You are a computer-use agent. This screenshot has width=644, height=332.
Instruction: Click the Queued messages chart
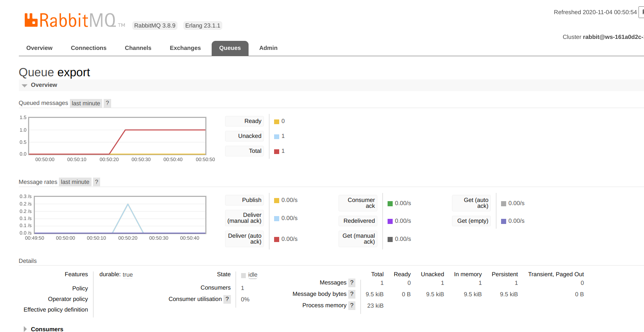[x=117, y=136]
